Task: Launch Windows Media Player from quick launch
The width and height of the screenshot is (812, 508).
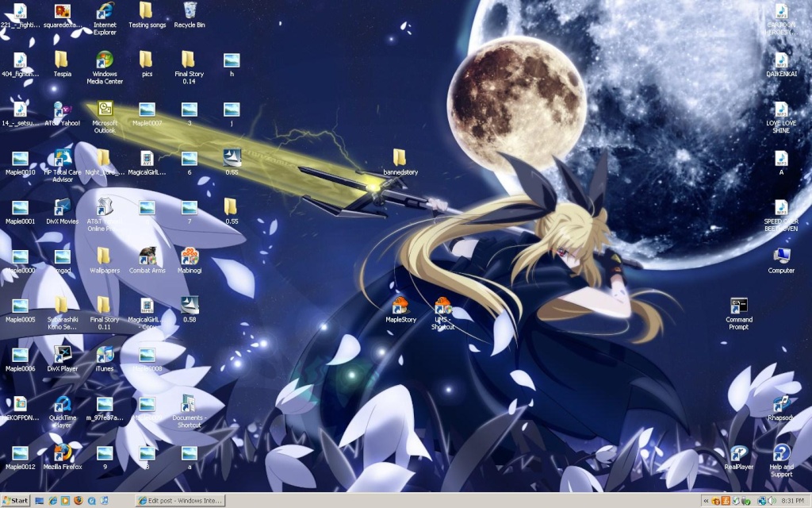Action: (x=65, y=500)
